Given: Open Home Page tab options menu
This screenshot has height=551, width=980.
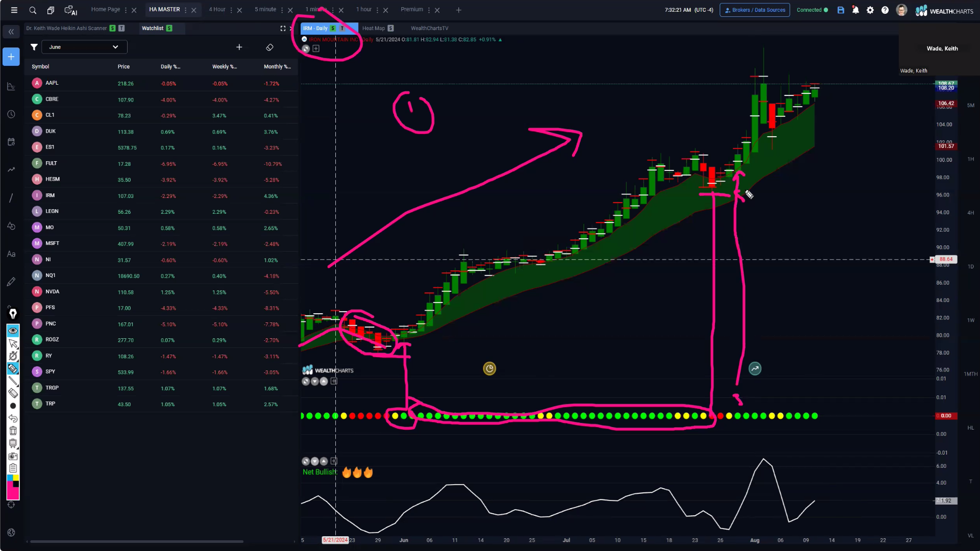Looking at the screenshot, I should coord(126,10).
